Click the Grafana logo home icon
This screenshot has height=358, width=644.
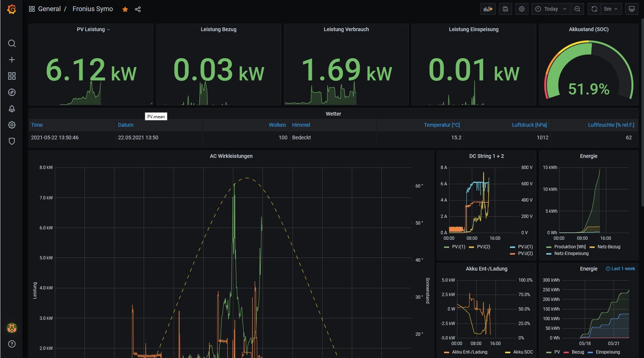(12, 9)
